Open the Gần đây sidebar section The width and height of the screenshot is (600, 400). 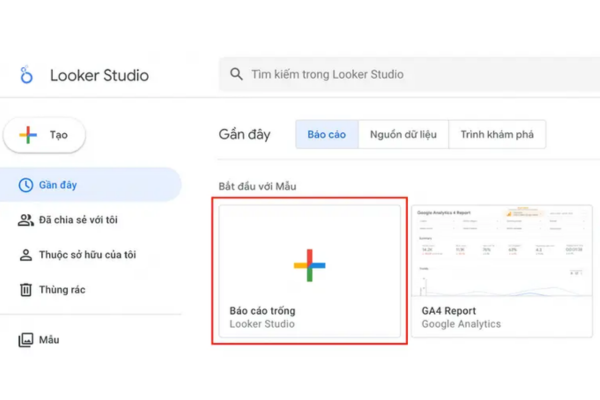point(90,185)
